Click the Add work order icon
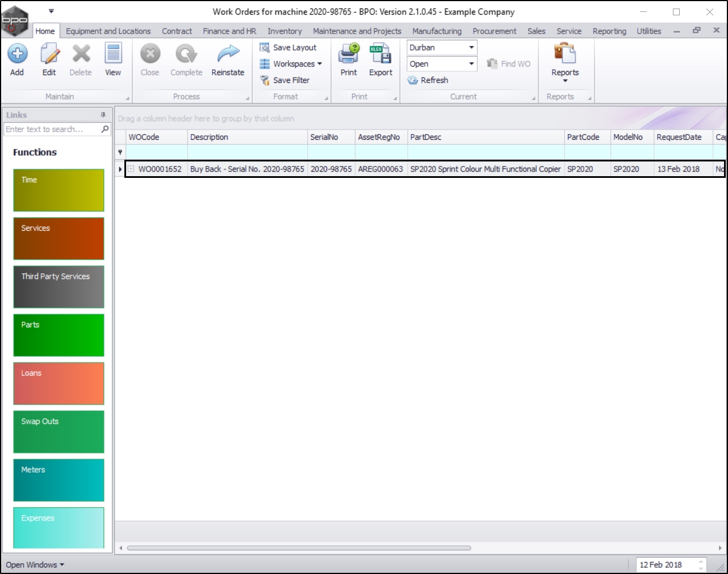 coord(17,54)
